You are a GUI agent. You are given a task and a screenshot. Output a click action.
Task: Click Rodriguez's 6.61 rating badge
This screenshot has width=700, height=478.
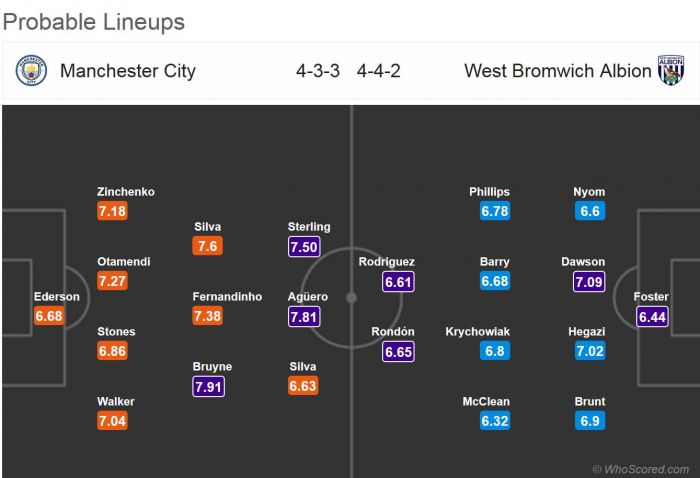coord(398,282)
